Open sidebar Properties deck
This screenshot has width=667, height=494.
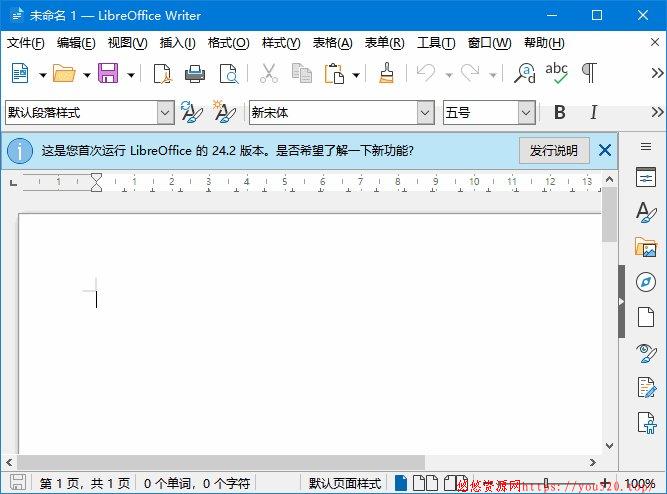(x=646, y=177)
